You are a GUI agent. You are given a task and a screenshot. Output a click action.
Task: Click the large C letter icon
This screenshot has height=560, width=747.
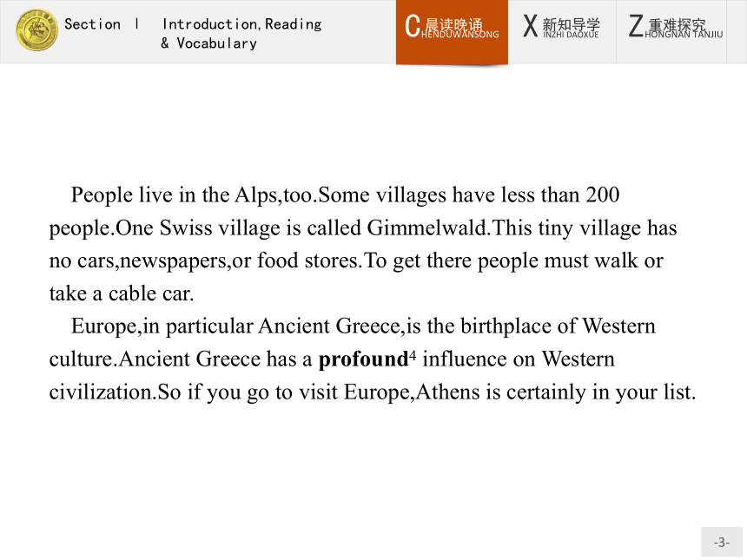[x=413, y=26]
